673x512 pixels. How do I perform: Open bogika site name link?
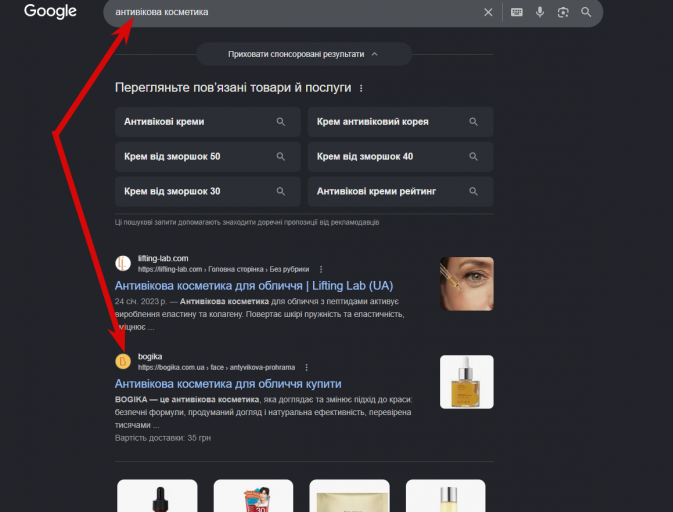tap(150, 357)
